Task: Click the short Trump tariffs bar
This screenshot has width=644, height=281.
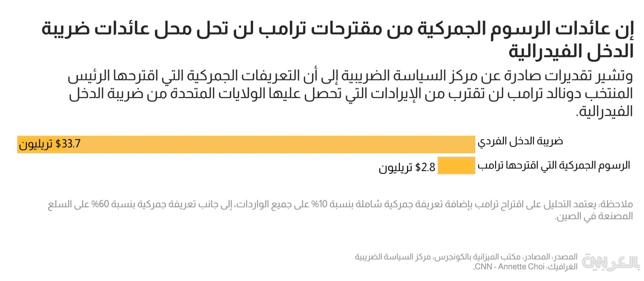Action: [x=456, y=166]
